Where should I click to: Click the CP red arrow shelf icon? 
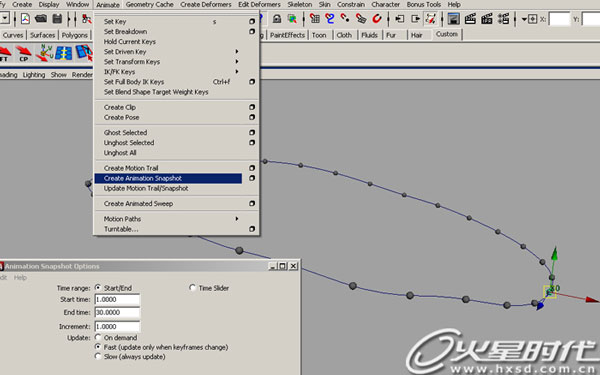(24, 53)
